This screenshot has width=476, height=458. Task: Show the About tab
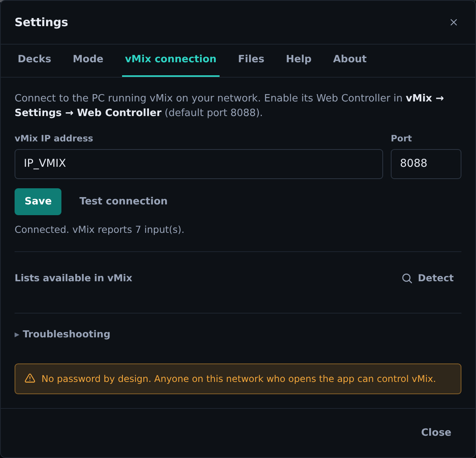[x=350, y=59]
